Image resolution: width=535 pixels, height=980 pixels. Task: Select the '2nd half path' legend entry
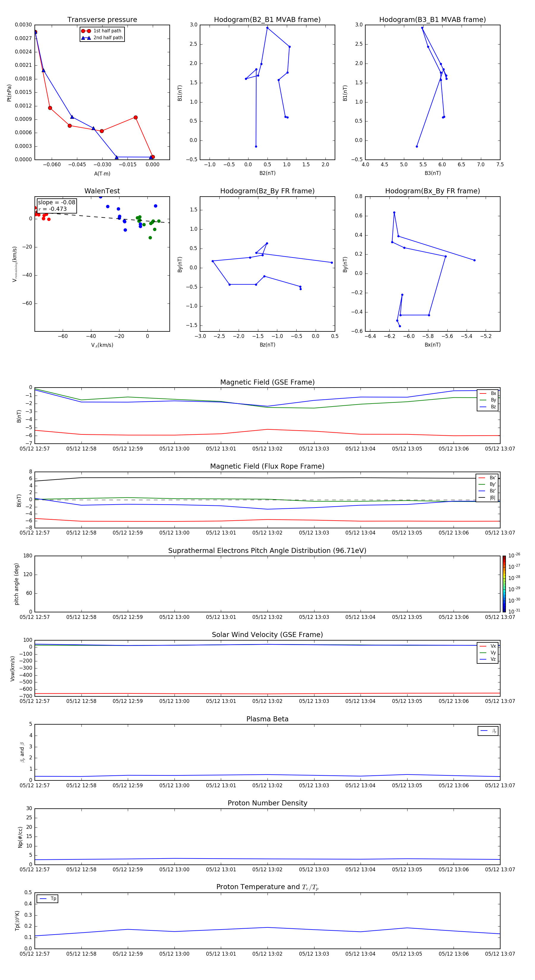(x=102, y=38)
